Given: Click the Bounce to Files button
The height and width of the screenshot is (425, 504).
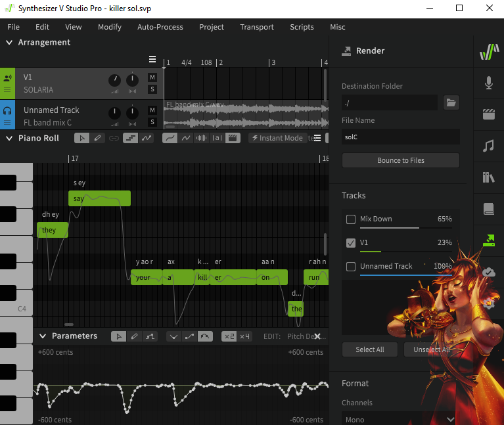Looking at the screenshot, I should (400, 160).
